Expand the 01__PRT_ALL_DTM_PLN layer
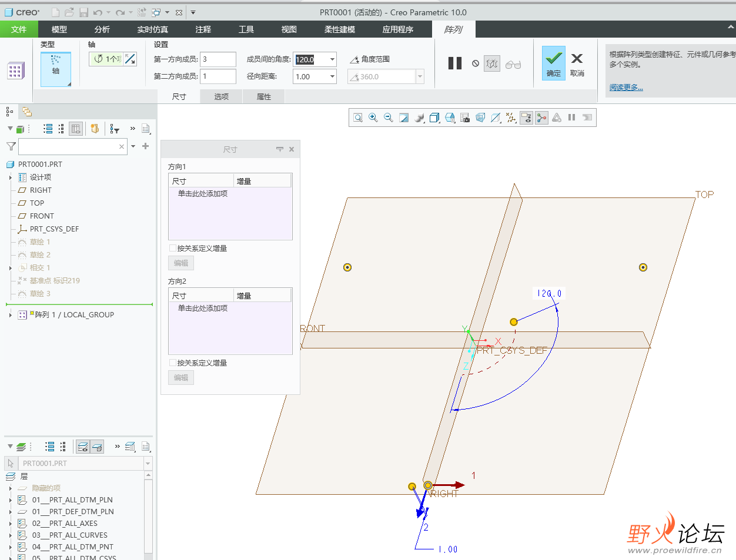 pos(11,500)
